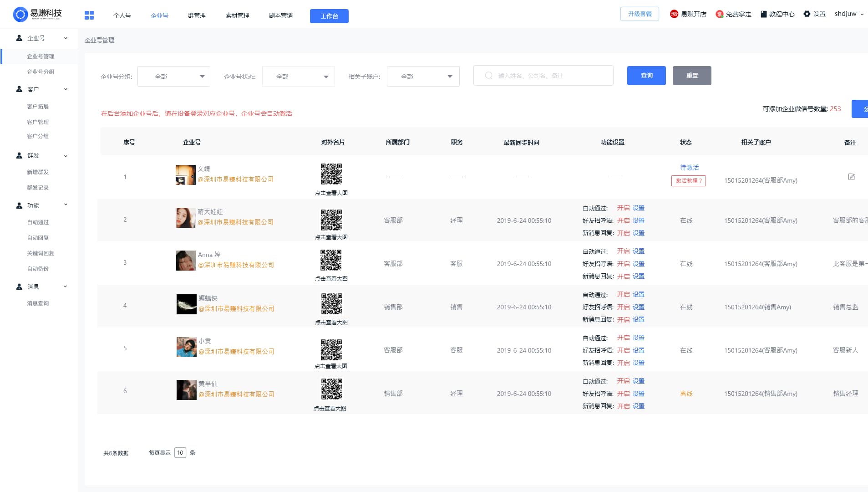Click the per-page count box showing 10
The image size is (868, 492).
pos(180,452)
